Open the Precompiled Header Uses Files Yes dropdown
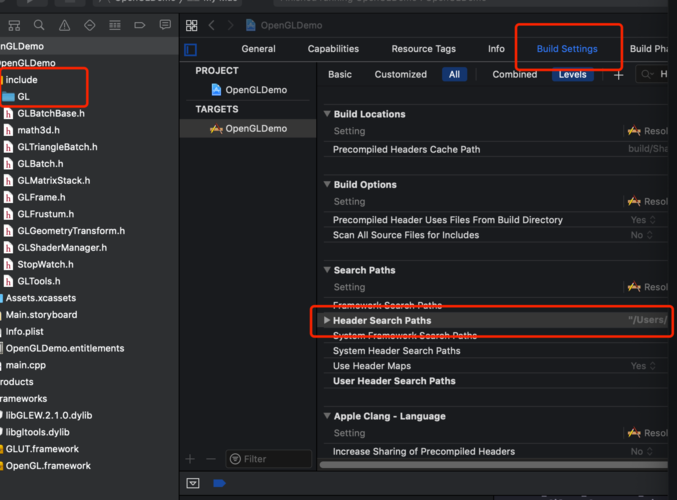The width and height of the screenshot is (677, 500). 643,220
